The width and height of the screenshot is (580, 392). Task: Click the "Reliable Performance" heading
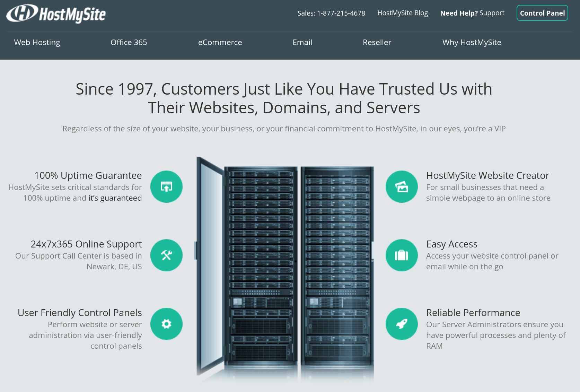pyautogui.click(x=473, y=313)
